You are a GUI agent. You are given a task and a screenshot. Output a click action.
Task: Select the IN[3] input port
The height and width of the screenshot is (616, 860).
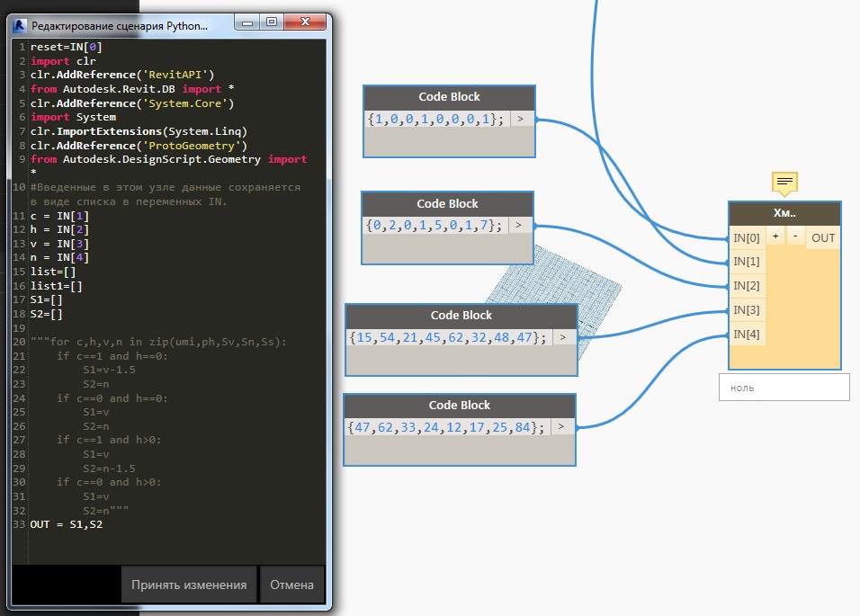click(747, 310)
